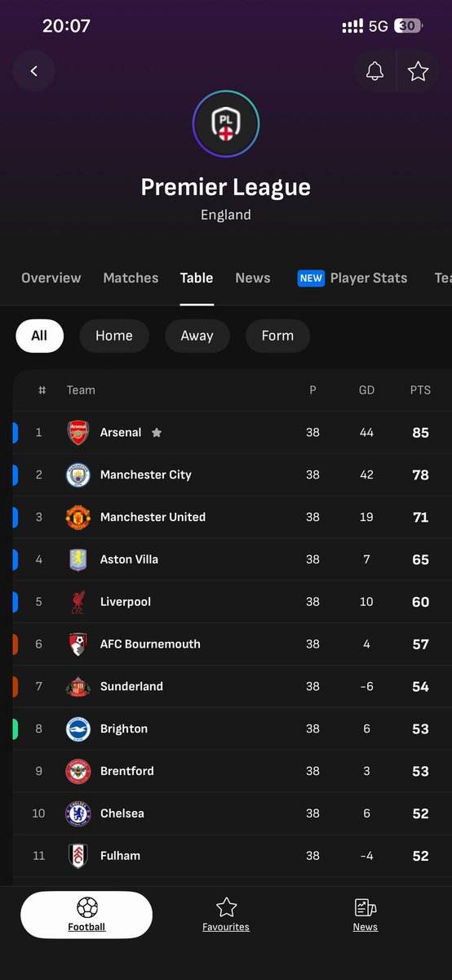The image size is (452, 980).
Task: Toggle the star next to Arsenal
Action: pos(157,433)
